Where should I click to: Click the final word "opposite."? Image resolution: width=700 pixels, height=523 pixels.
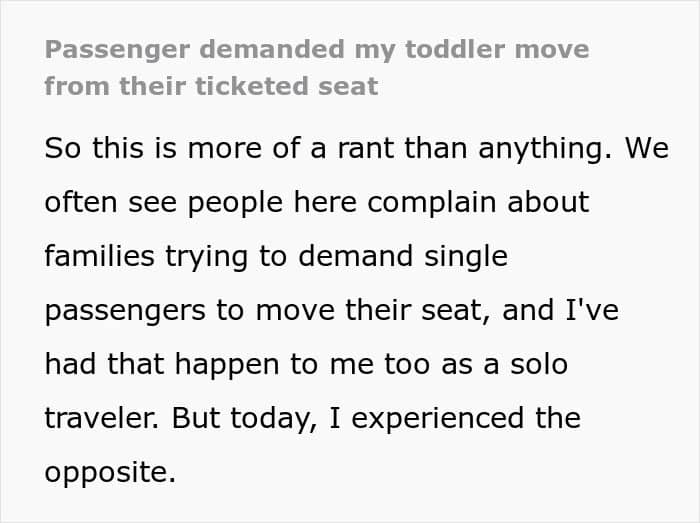[x=110, y=473]
